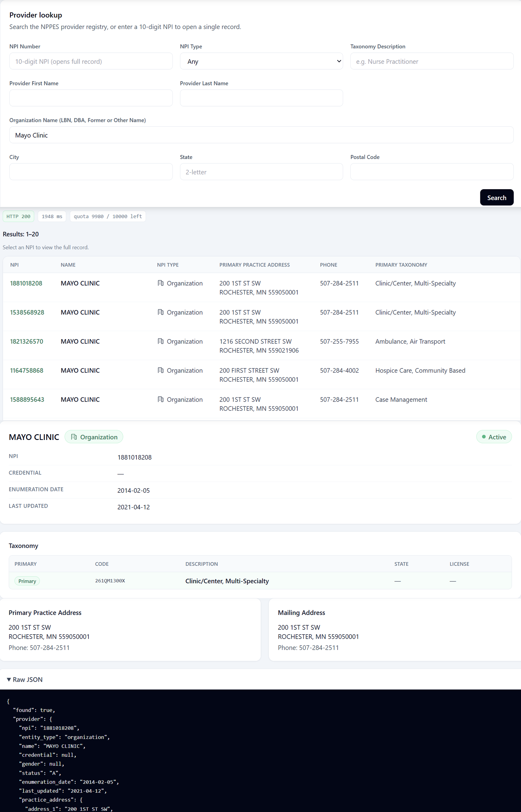521x812 pixels.
Task: Click the quota 9980 / 10000 left badge
Action: [108, 216]
